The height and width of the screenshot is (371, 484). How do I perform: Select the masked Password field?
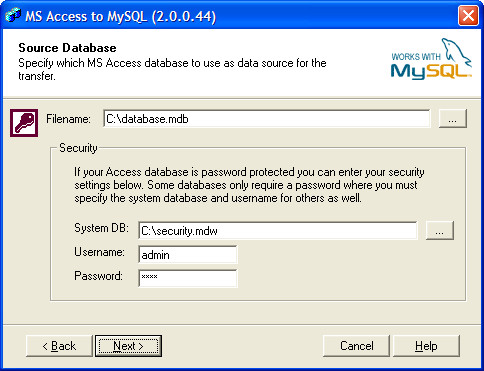[x=188, y=278]
